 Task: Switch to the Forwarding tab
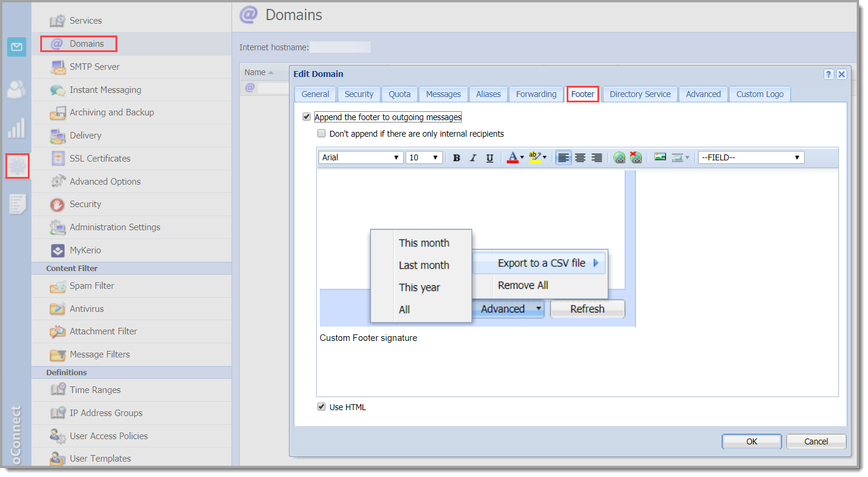click(536, 94)
